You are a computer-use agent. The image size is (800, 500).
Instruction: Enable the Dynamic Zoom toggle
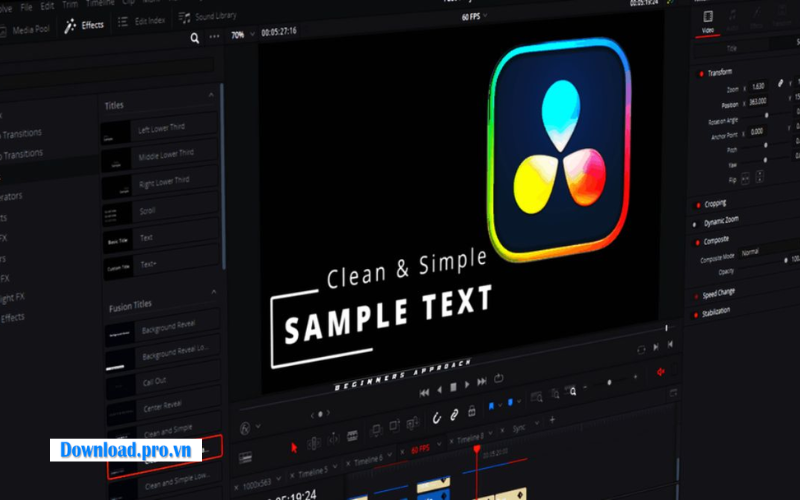pyautogui.click(x=694, y=224)
